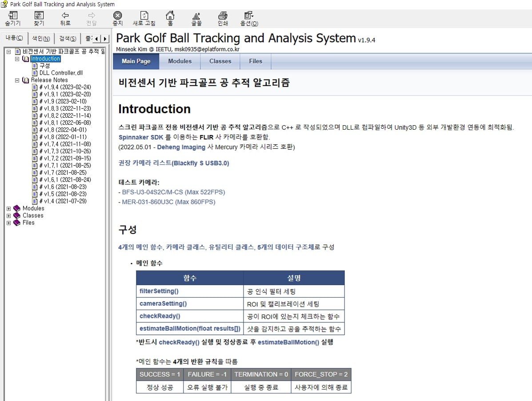The height and width of the screenshot is (401, 532).
Task: Collapse the Release Notes tree node
Action: click(x=17, y=80)
